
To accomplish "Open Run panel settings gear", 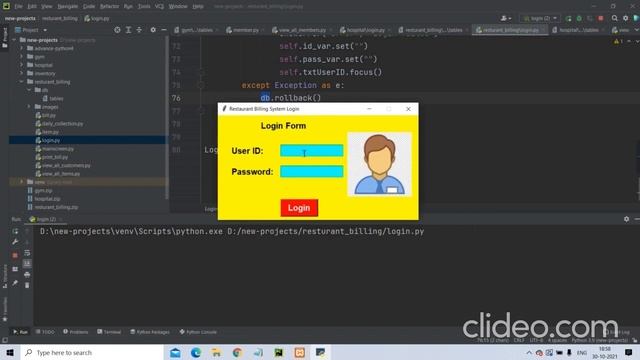I will point(627,219).
